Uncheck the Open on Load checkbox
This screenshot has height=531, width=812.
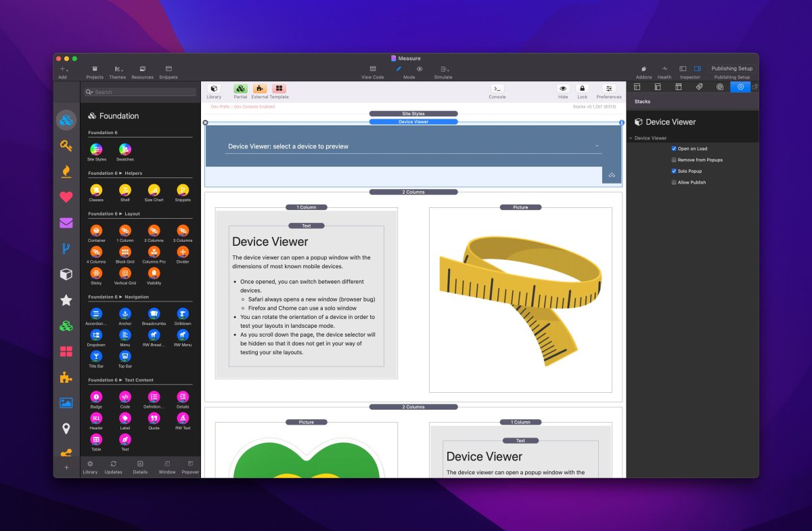point(674,148)
